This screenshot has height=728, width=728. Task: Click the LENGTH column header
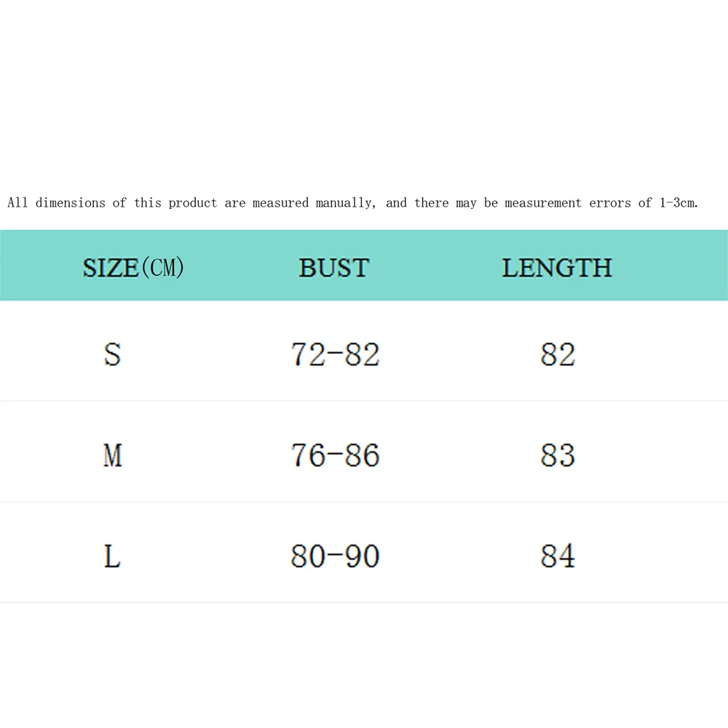[557, 268]
